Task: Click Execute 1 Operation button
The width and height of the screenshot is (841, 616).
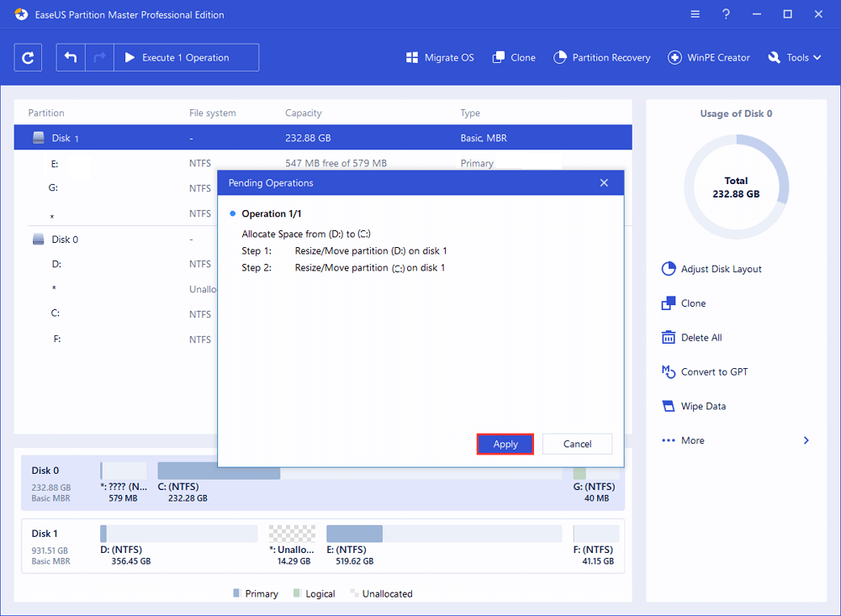Action: coord(186,58)
